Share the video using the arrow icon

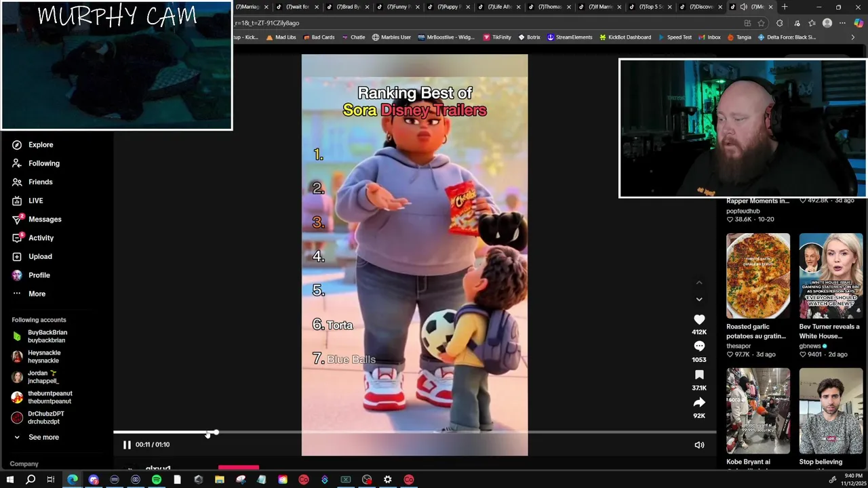(x=699, y=403)
